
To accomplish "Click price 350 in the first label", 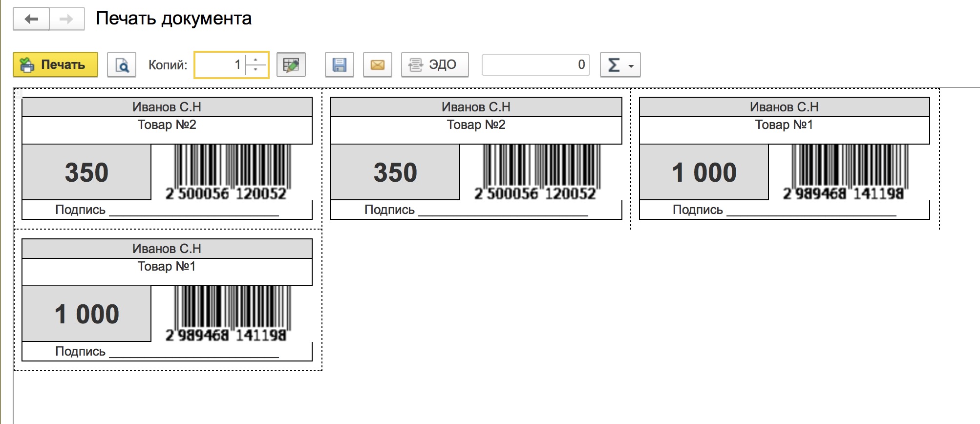I will click(86, 172).
